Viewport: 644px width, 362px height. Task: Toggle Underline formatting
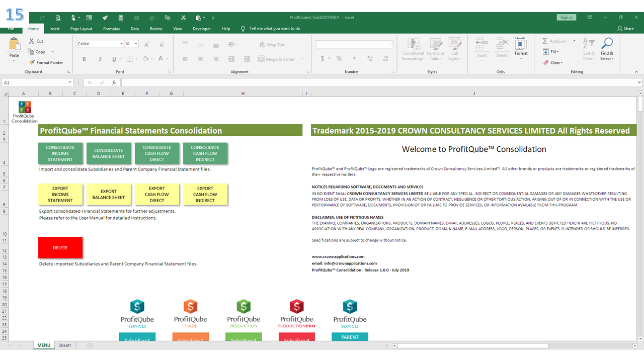click(x=115, y=59)
